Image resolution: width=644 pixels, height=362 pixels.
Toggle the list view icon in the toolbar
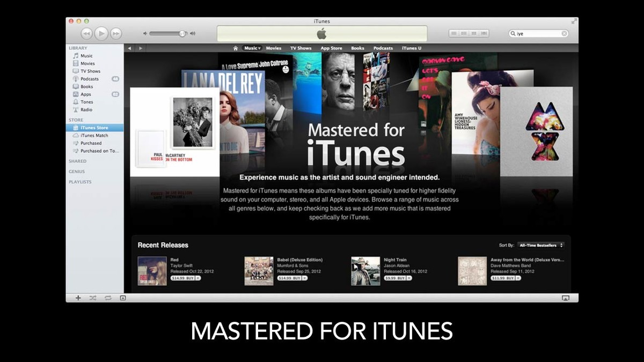(x=455, y=33)
